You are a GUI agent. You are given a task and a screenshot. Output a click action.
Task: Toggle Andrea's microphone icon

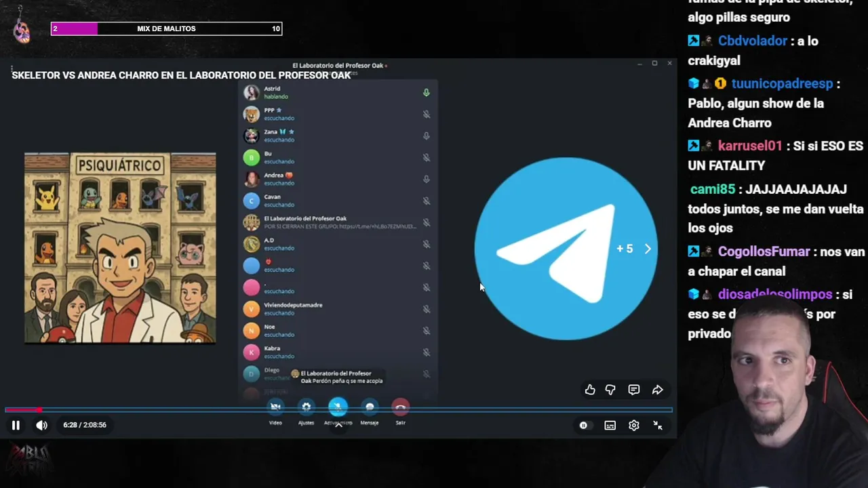(427, 180)
